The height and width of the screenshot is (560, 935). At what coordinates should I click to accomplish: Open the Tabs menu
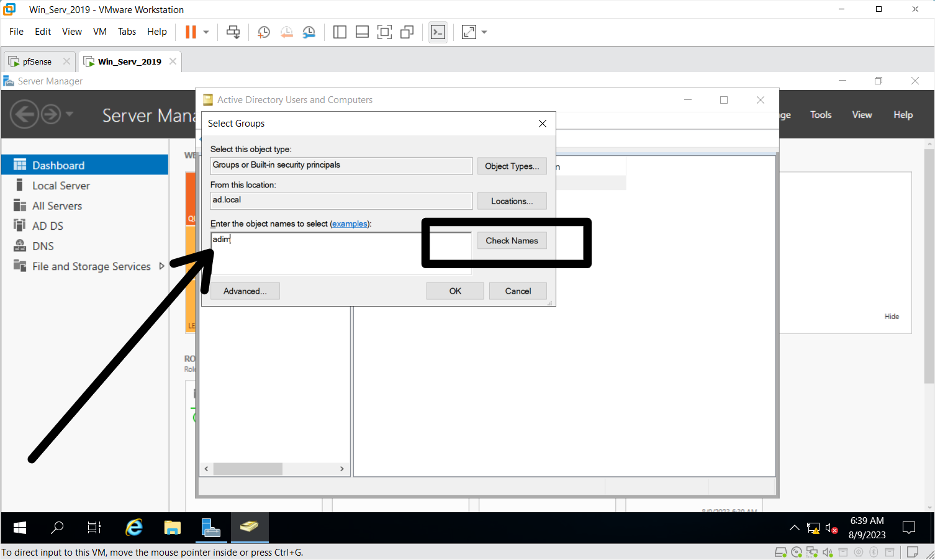point(127,32)
